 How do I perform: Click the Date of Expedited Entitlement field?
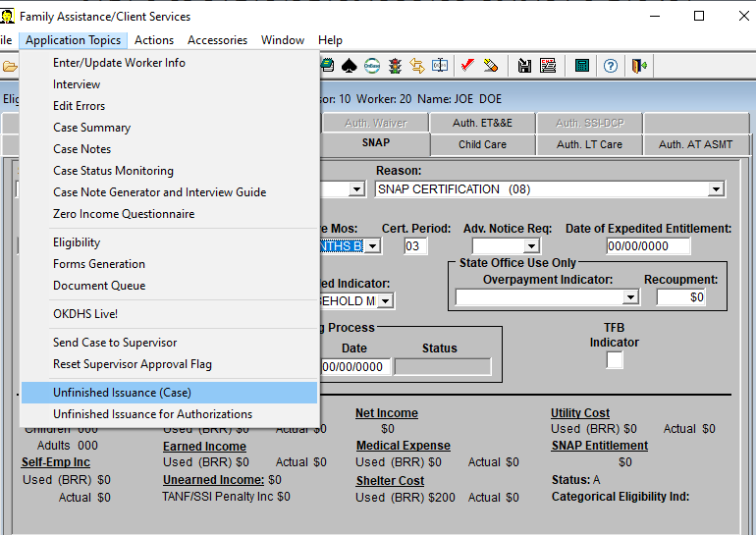[x=648, y=246]
